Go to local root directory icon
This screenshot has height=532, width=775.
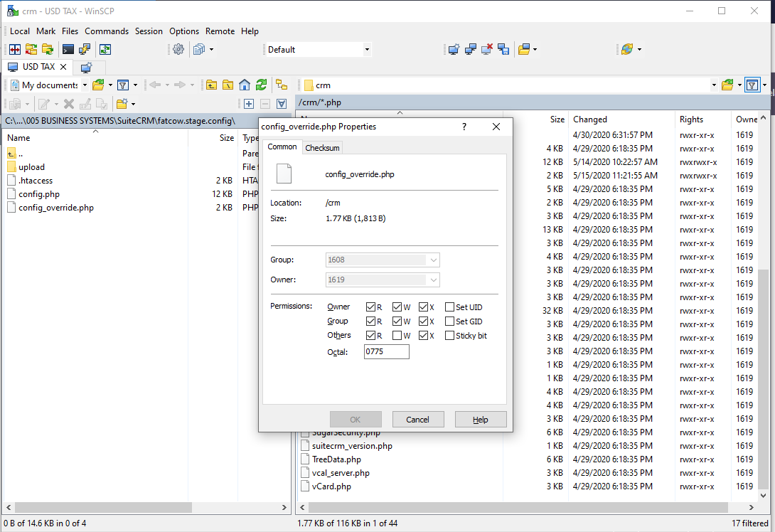pos(228,85)
